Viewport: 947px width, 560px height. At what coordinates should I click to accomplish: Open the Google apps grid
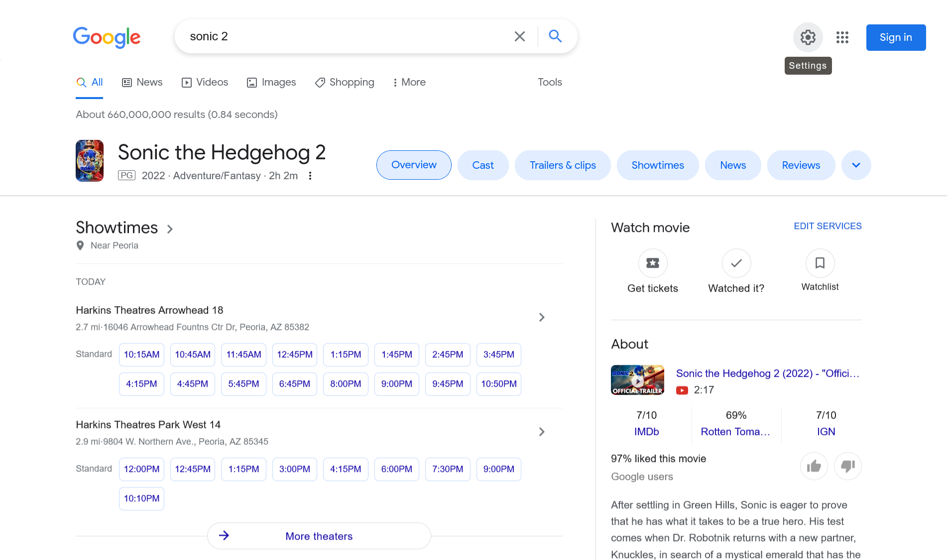pyautogui.click(x=842, y=37)
